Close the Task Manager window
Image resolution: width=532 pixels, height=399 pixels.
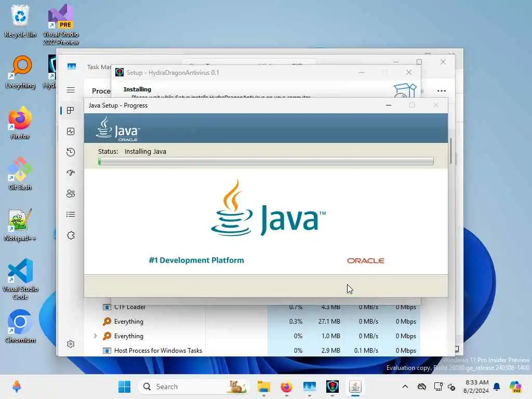click(443, 62)
